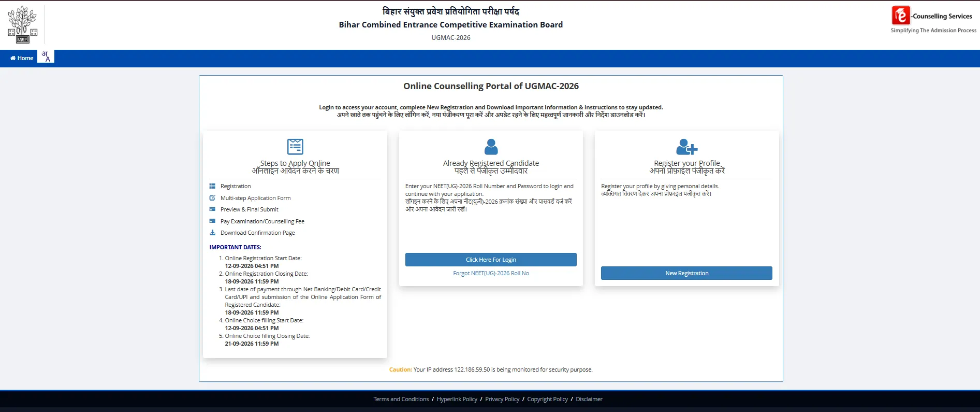This screenshot has width=980, height=412.
Task: Click the Click Here For Login button
Action: click(x=491, y=260)
